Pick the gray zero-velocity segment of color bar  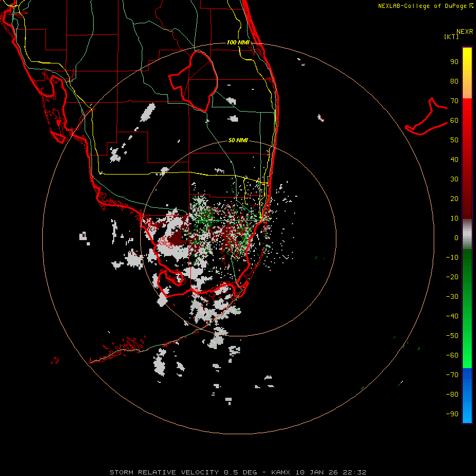pos(467,234)
